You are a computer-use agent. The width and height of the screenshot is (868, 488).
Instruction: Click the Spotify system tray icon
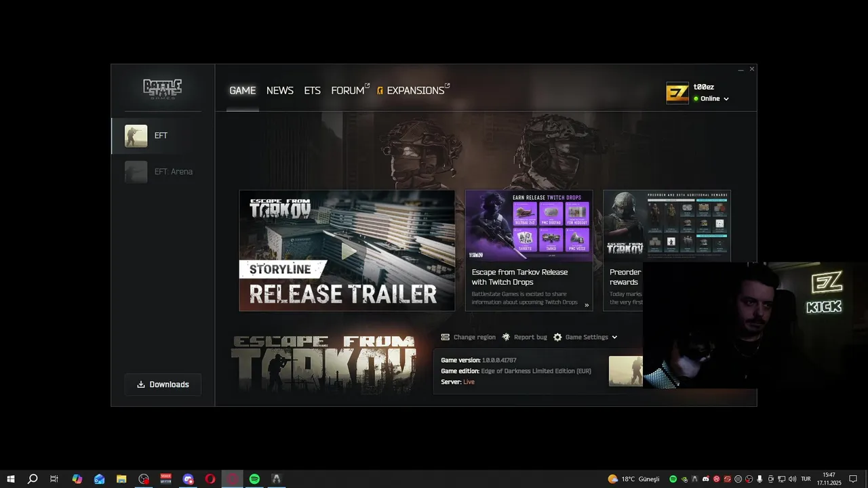(x=673, y=479)
